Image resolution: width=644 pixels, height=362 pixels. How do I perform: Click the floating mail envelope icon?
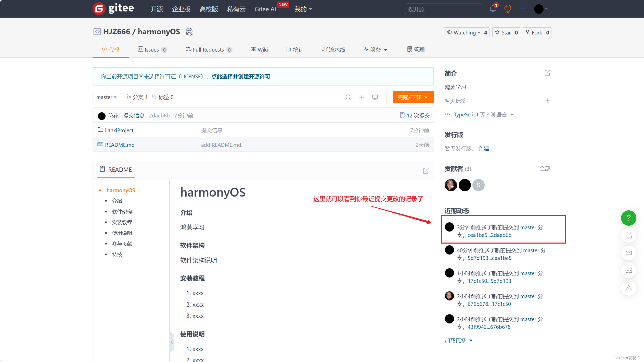pyautogui.click(x=629, y=253)
